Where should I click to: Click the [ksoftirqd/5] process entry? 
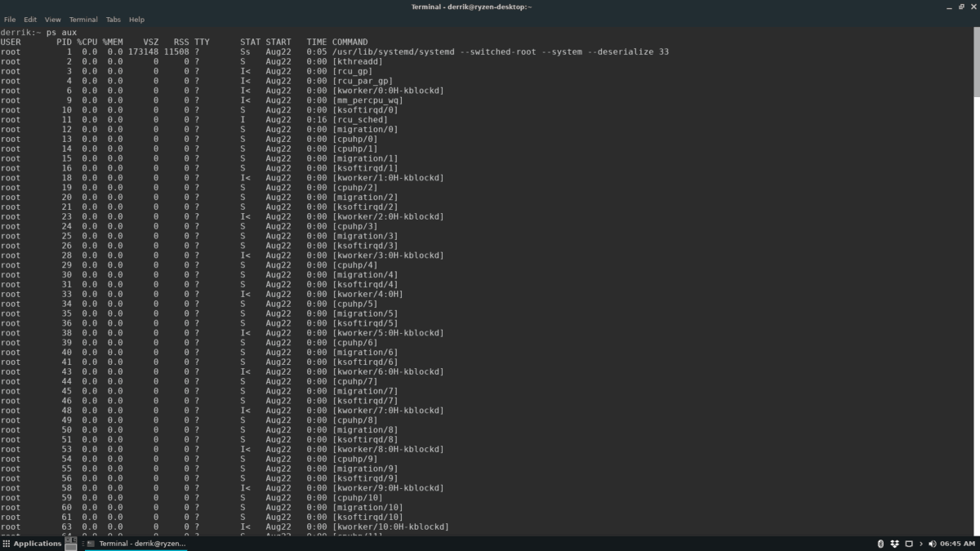coord(365,323)
